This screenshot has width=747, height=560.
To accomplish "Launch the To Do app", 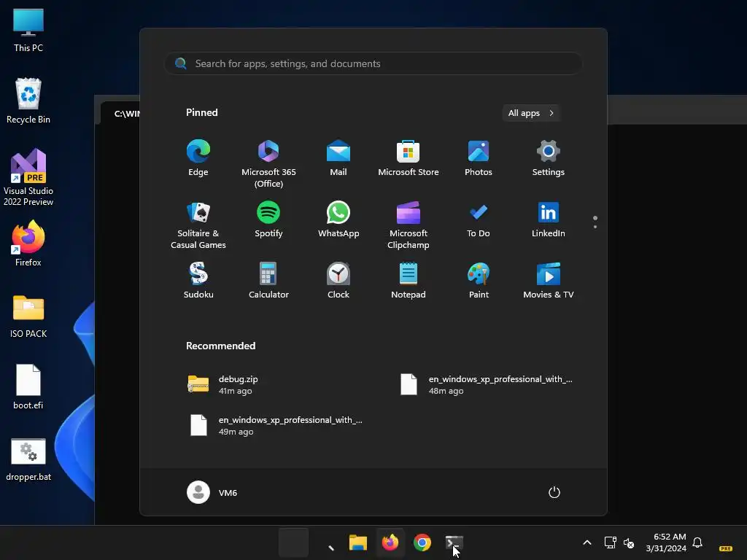I will pyautogui.click(x=479, y=220).
